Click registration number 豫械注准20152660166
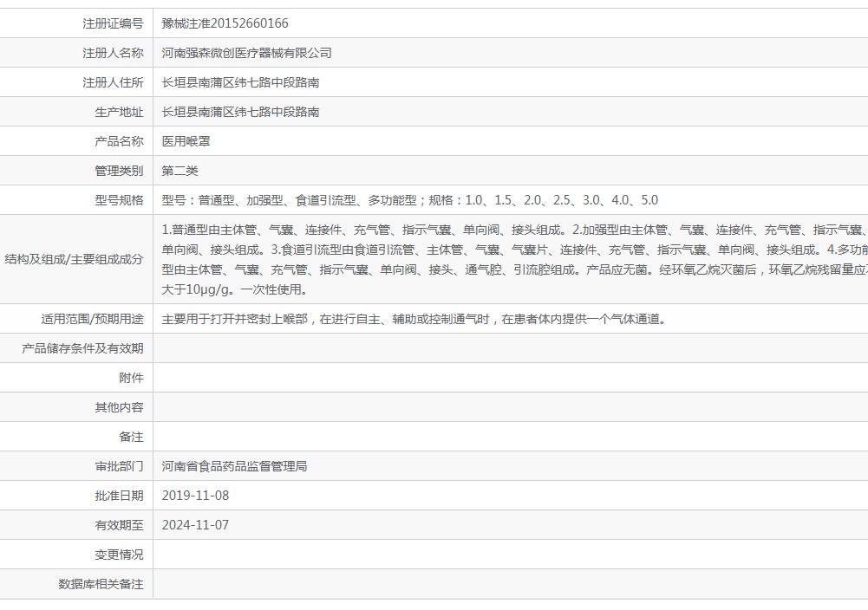This screenshot has height=610, width=868. pyautogui.click(x=225, y=23)
